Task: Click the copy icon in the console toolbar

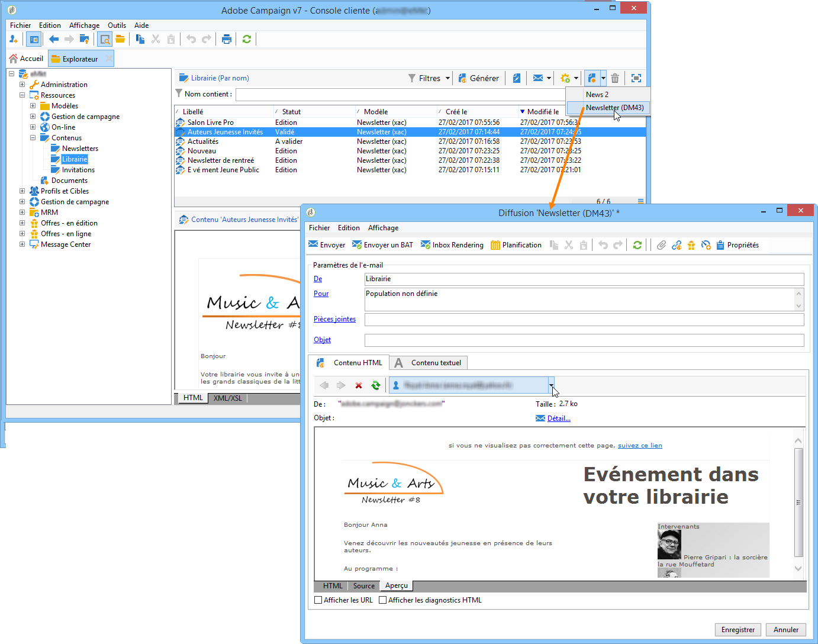Action: click(x=140, y=39)
